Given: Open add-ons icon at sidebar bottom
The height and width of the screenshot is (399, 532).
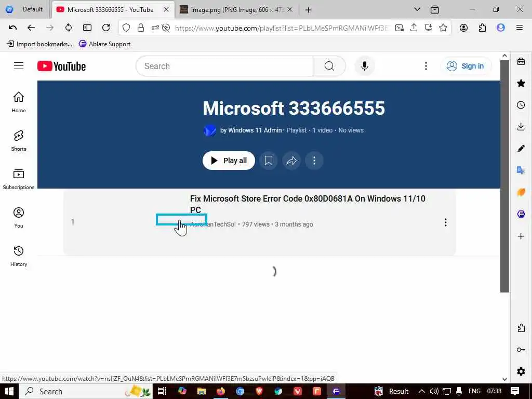Looking at the screenshot, I should (x=521, y=328).
